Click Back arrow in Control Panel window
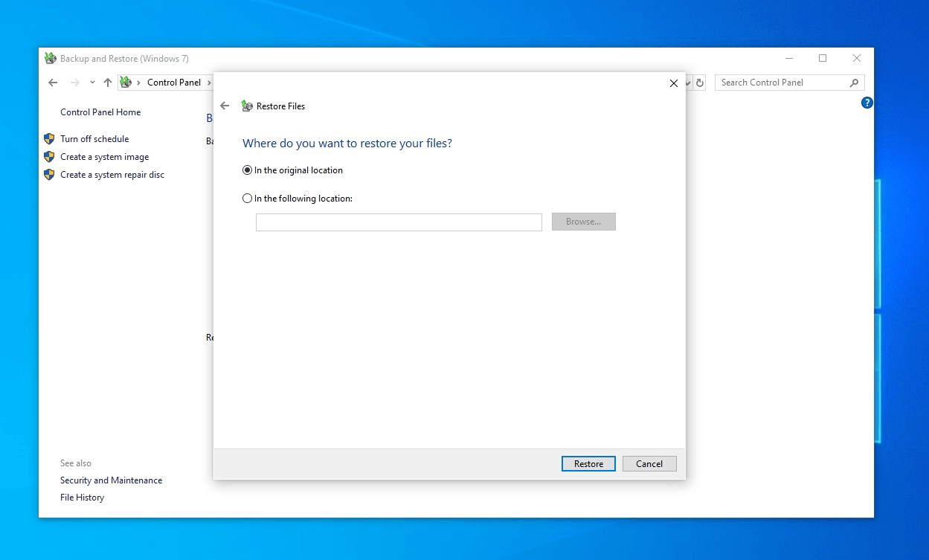 52,83
